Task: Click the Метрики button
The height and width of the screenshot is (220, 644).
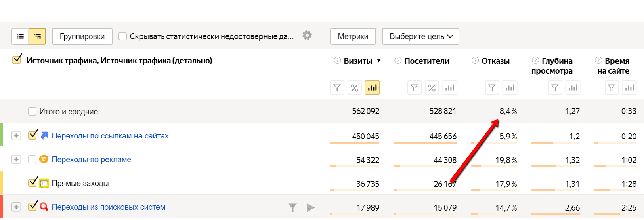Action: pyautogui.click(x=353, y=36)
